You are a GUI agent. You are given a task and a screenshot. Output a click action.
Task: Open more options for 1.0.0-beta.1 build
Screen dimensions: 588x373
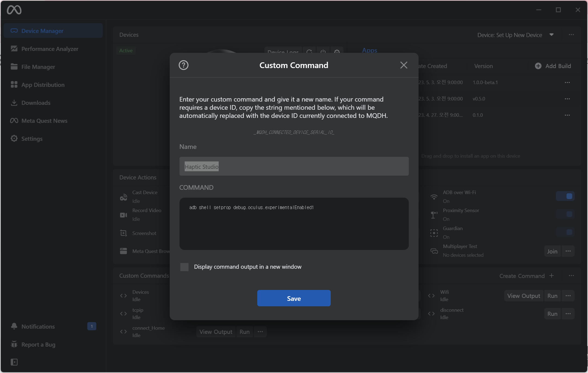(567, 82)
